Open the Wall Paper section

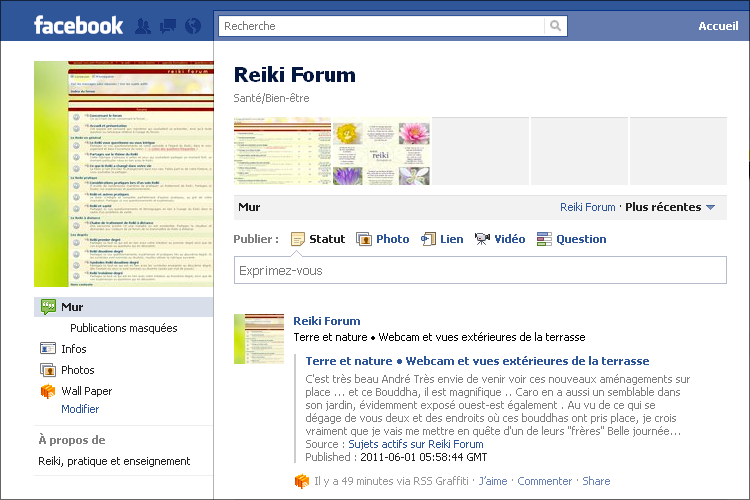[x=87, y=391]
